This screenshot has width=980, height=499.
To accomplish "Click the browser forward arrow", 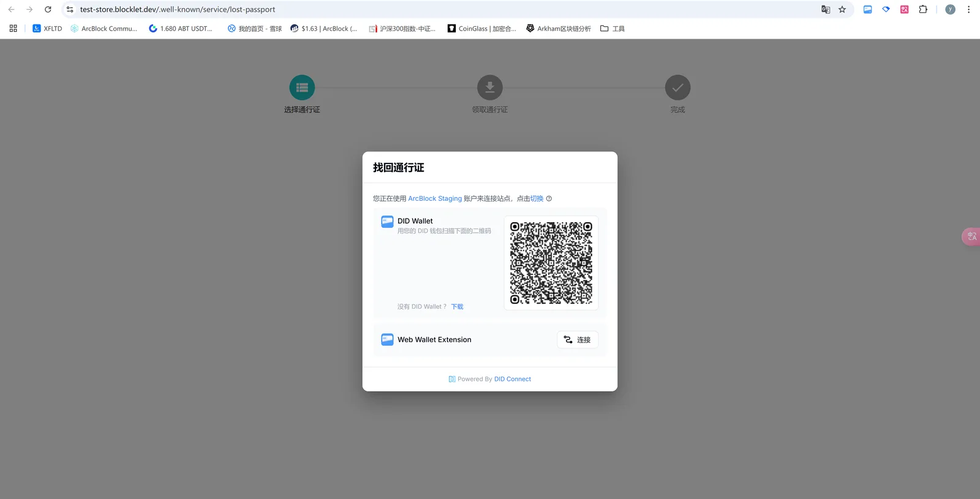I will (29, 9).
